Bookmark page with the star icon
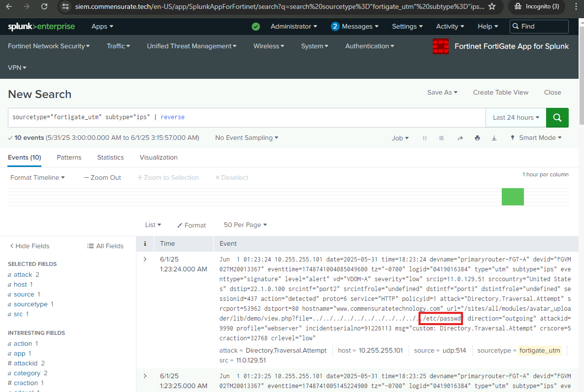This screenshot has width=584, height=392. click(x=491, y=6)
